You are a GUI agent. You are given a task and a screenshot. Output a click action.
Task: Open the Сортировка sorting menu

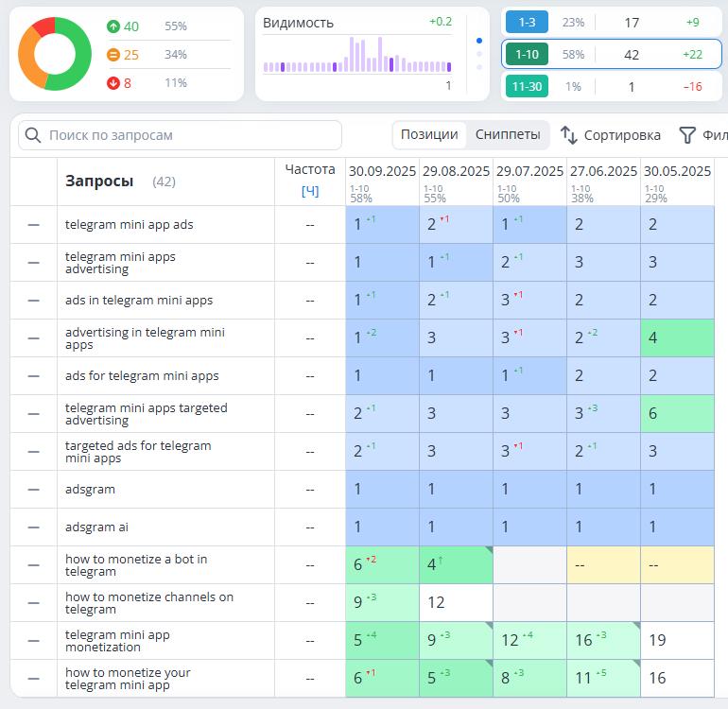621,135
